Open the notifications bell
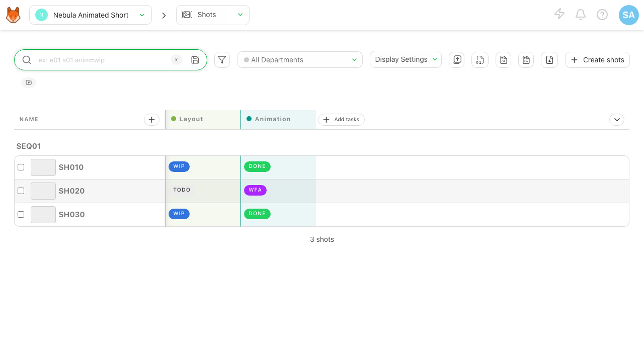 coord(581,15)
